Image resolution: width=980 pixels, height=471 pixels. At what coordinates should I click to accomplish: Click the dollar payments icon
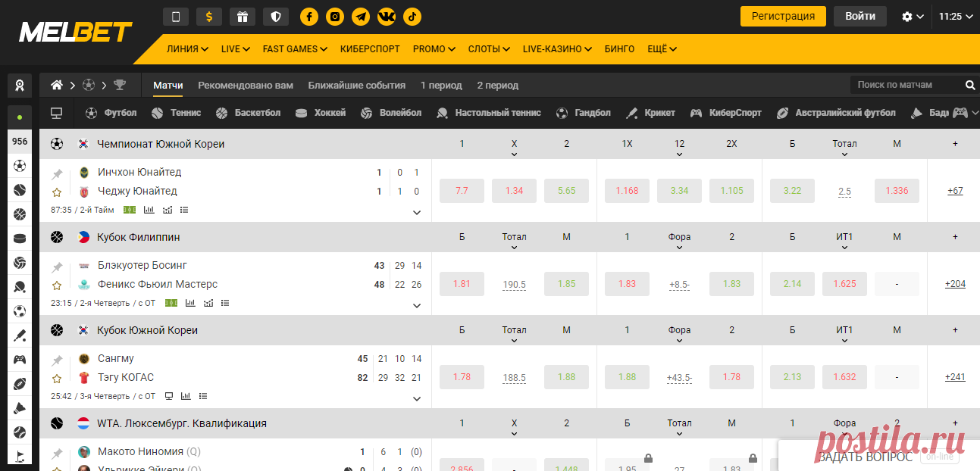coord(208,17)
